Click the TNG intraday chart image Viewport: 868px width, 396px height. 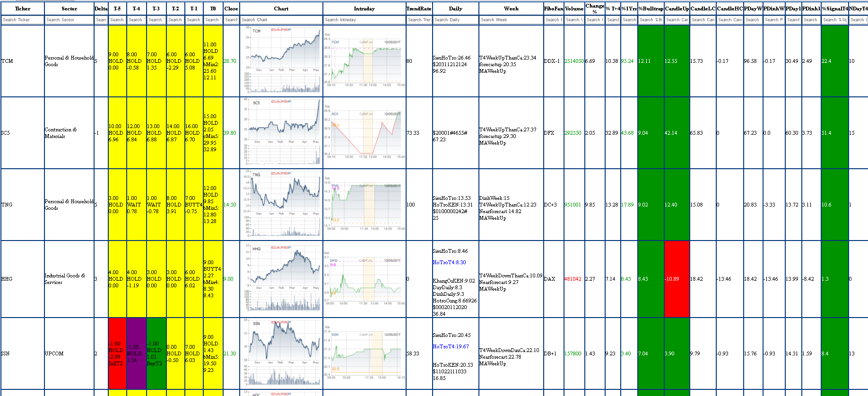point(364,204)
